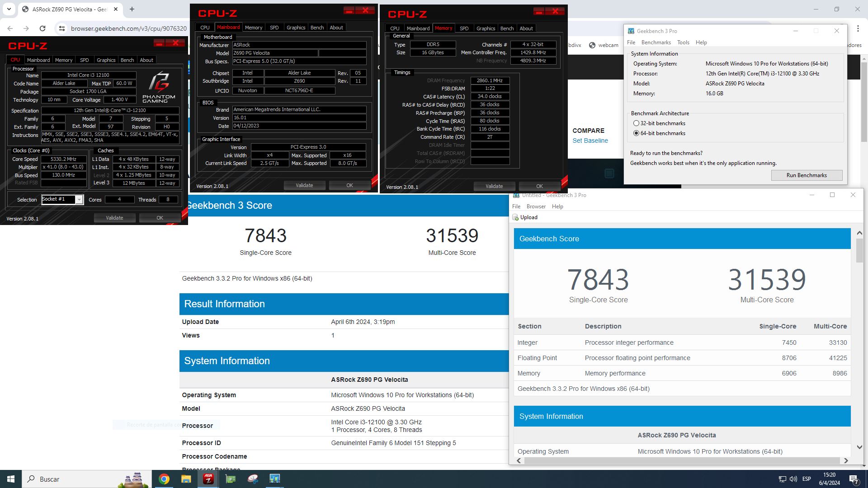Click the Geekbench 3 Pro title bar icon

click(x=631, y=31)
